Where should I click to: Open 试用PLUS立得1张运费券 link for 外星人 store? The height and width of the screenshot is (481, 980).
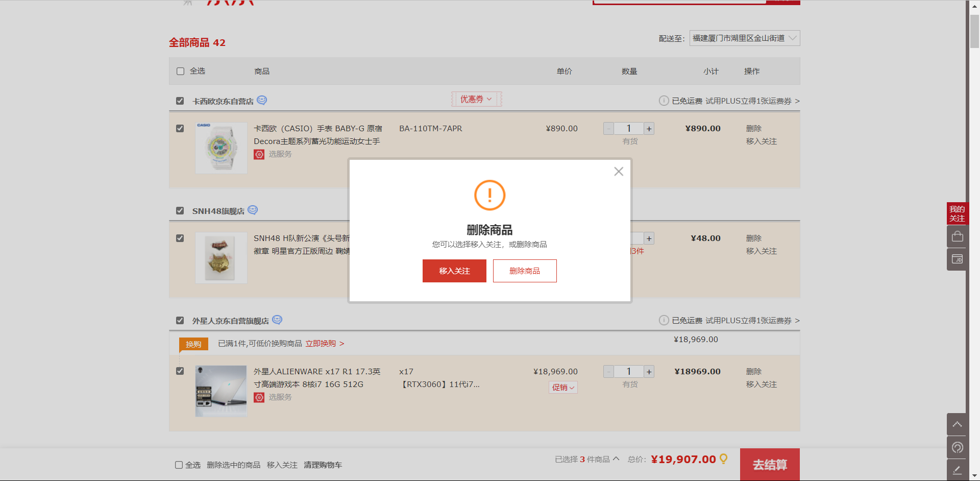[x=752, y=321]
